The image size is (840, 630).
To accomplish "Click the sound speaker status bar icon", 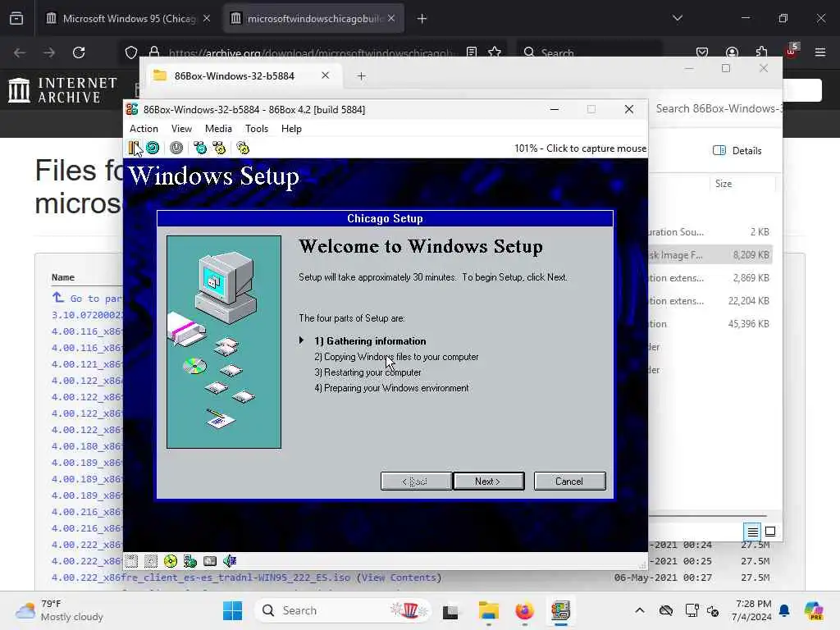I will pos(230,561).
